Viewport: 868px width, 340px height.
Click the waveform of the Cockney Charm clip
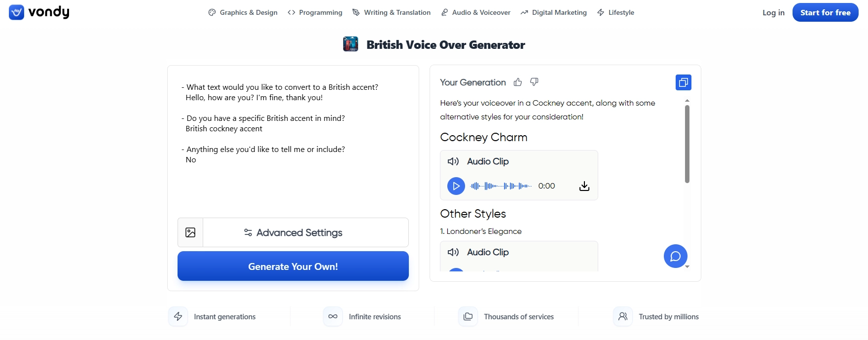(500, 186)
